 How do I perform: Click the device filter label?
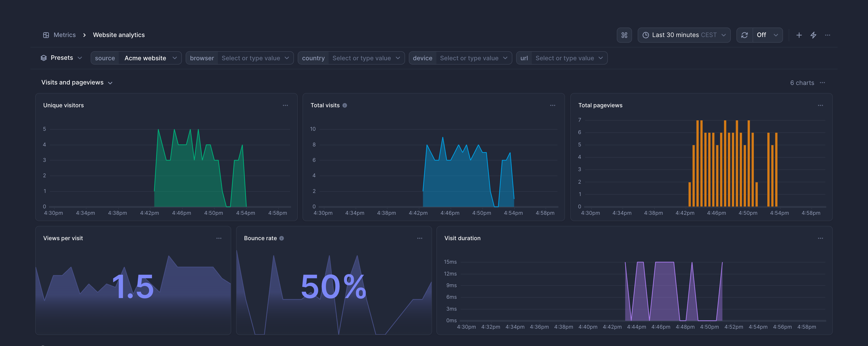click(422, 58)
